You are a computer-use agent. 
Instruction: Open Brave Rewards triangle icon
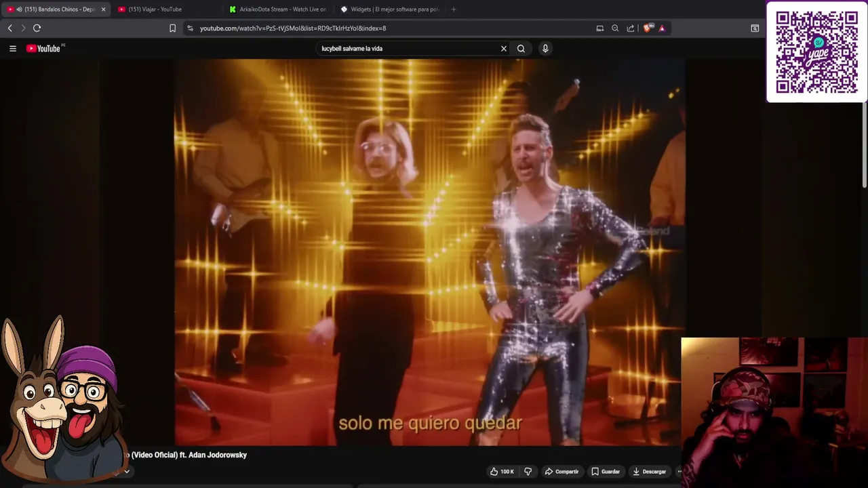click(662, 28)
